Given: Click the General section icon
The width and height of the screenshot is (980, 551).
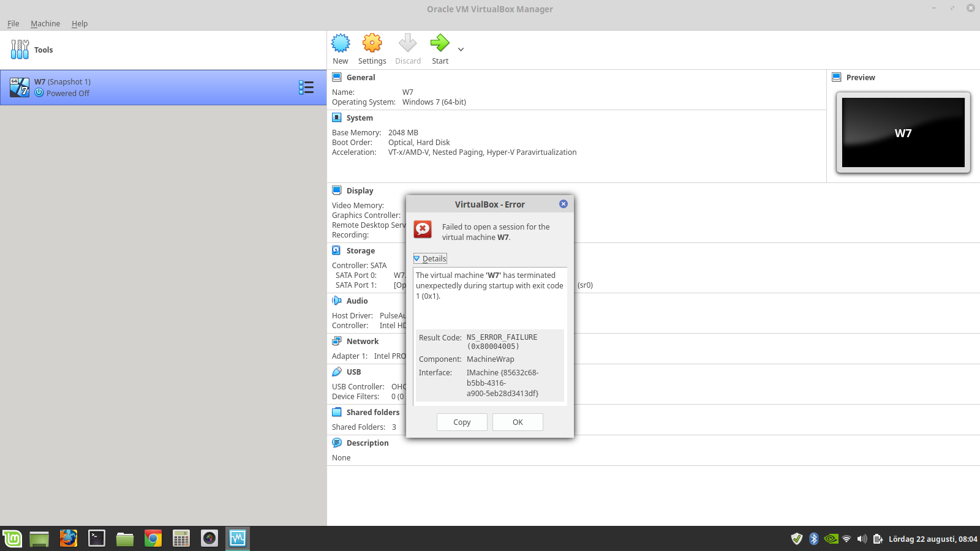Looking at the screenshot, I should [337, 77].
